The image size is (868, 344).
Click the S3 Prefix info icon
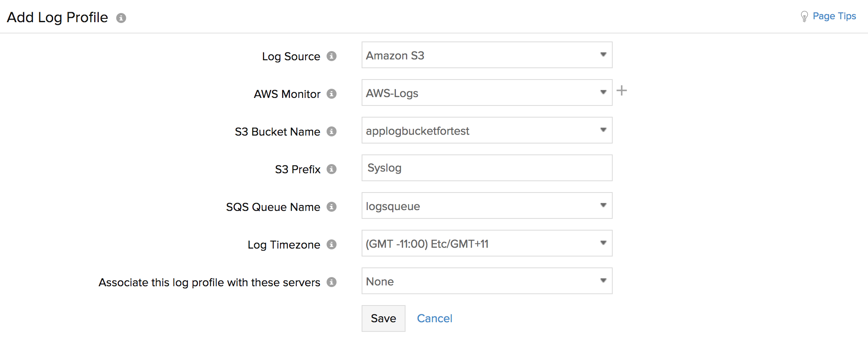331,169
